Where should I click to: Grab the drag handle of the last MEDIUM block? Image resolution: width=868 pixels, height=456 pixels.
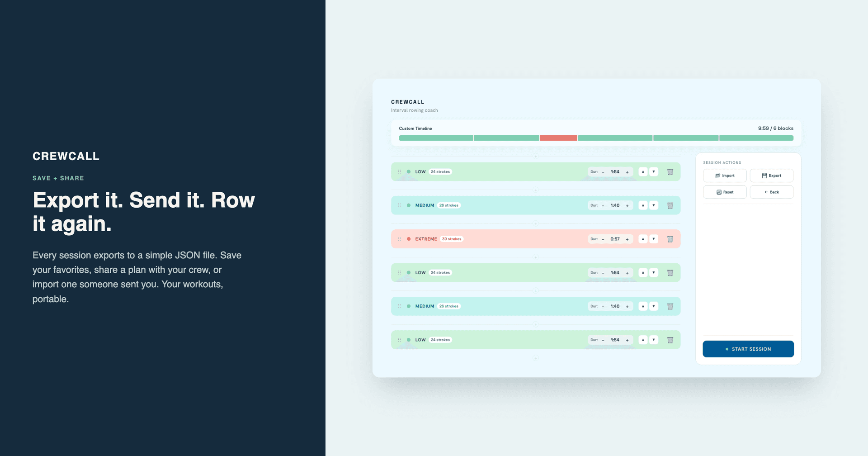tap(399, 306)
